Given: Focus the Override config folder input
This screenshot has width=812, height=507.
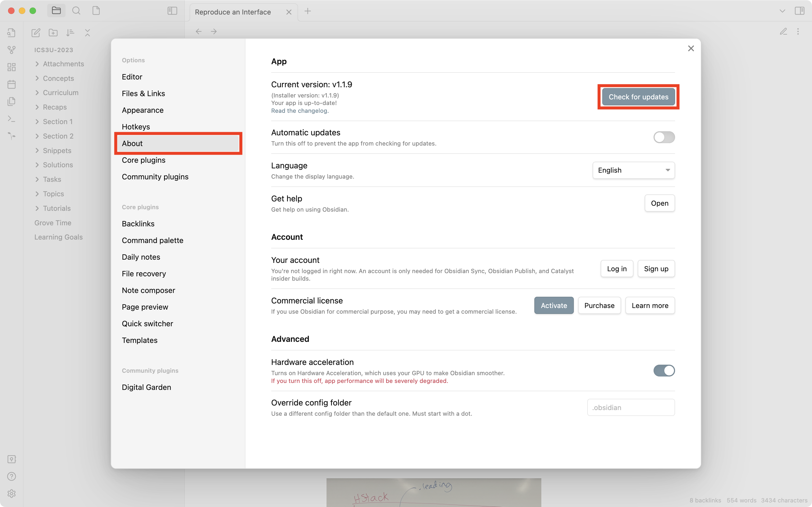Looking at the screenshot, I should (x=631, y=407).
